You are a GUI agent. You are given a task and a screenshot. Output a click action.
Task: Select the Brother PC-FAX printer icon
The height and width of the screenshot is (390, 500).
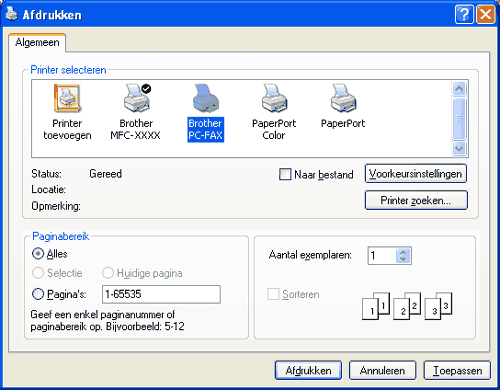[205, 99]
